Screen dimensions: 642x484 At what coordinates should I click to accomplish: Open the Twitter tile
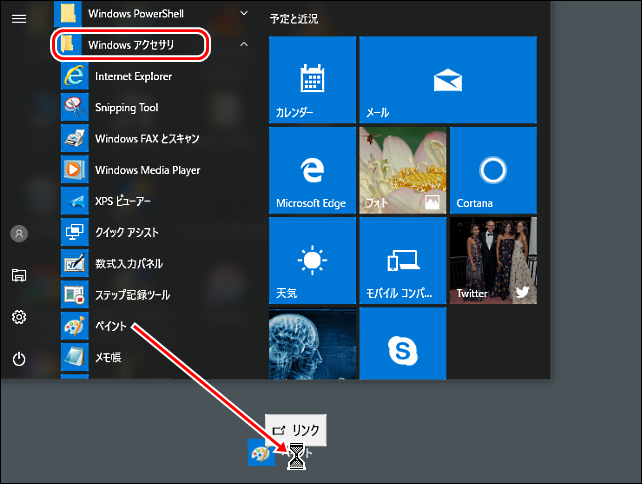[x=493, y=260]
